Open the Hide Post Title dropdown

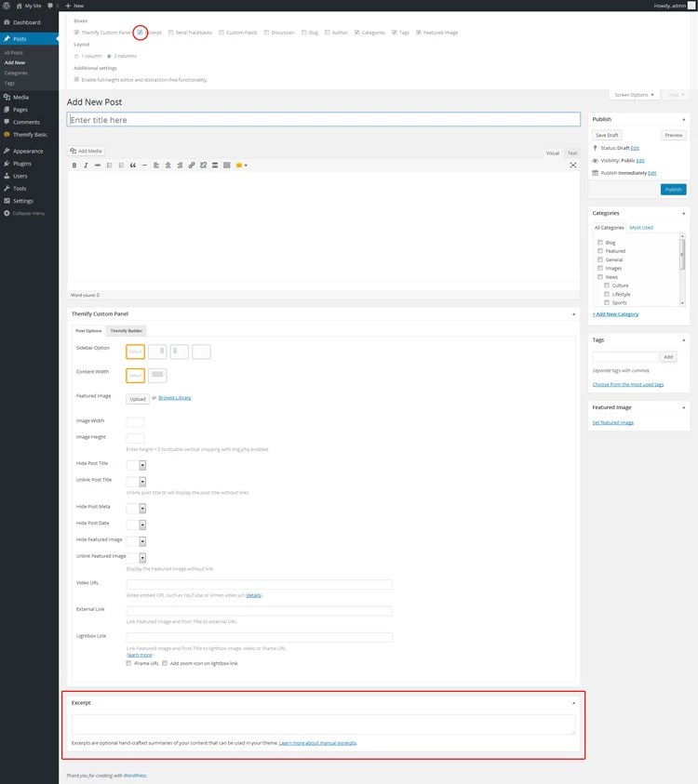click(136, 466)
